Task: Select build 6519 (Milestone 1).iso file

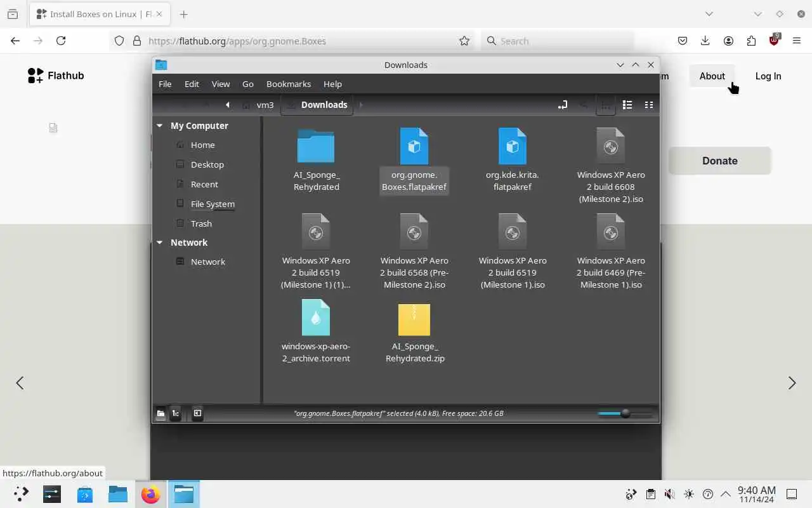Action: 513,232
